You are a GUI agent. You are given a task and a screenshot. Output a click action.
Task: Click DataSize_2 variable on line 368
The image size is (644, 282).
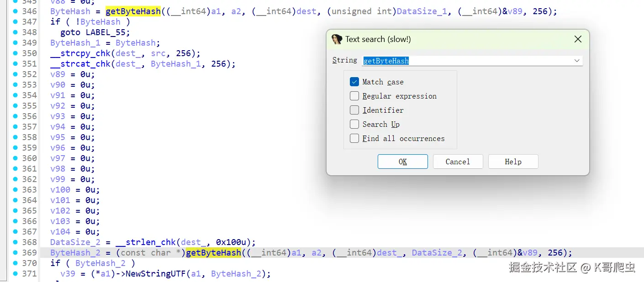tap(75, 242)
